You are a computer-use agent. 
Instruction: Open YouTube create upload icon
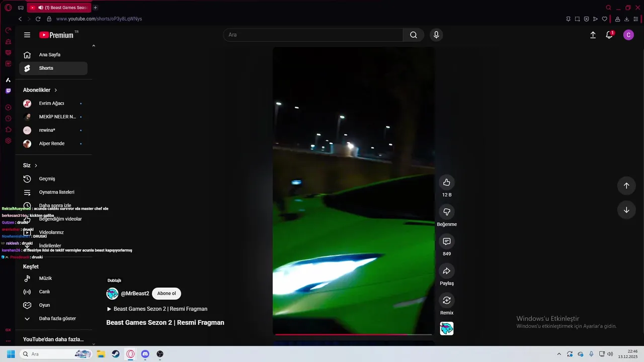593,35
